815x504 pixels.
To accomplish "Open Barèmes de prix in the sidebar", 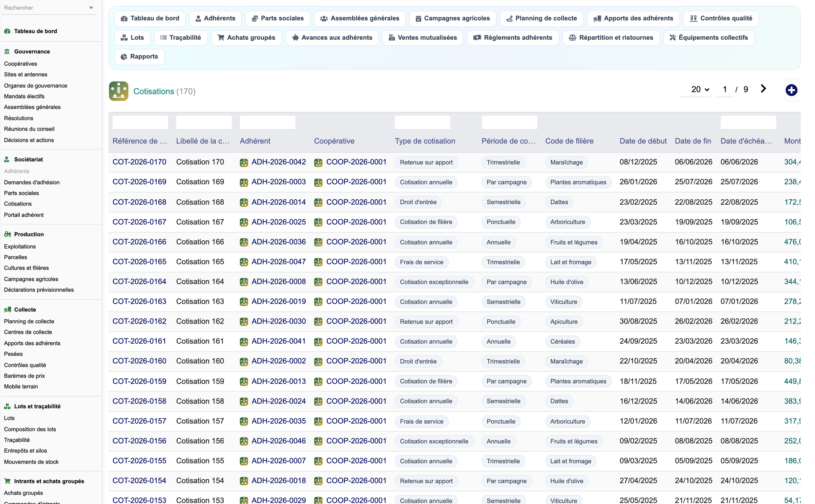I will click(x=24, y=376).
